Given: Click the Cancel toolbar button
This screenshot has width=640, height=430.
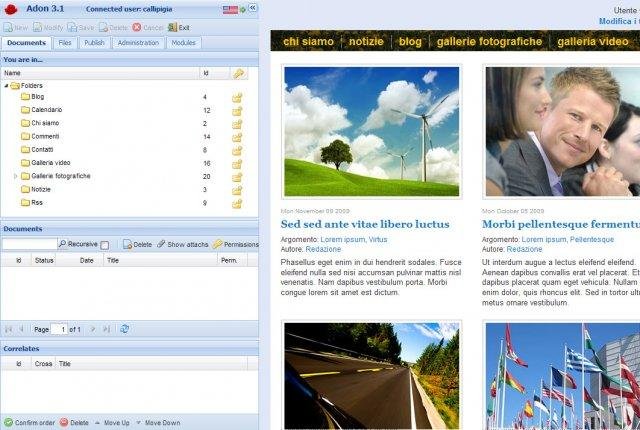Looking at the screenshot, I should pos(148,27).
